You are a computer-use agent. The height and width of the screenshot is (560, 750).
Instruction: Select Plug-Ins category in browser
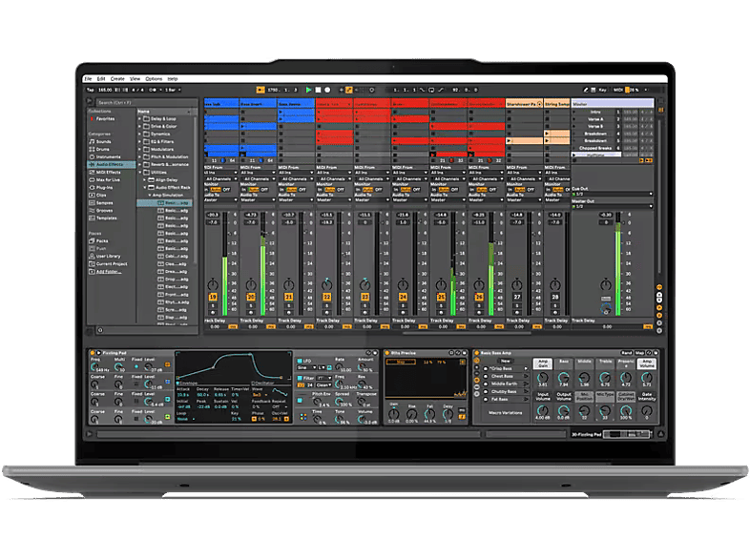point(104,188)
